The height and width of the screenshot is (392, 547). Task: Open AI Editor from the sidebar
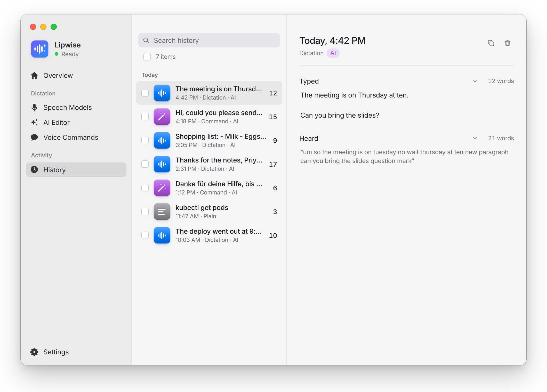[76, 123]
